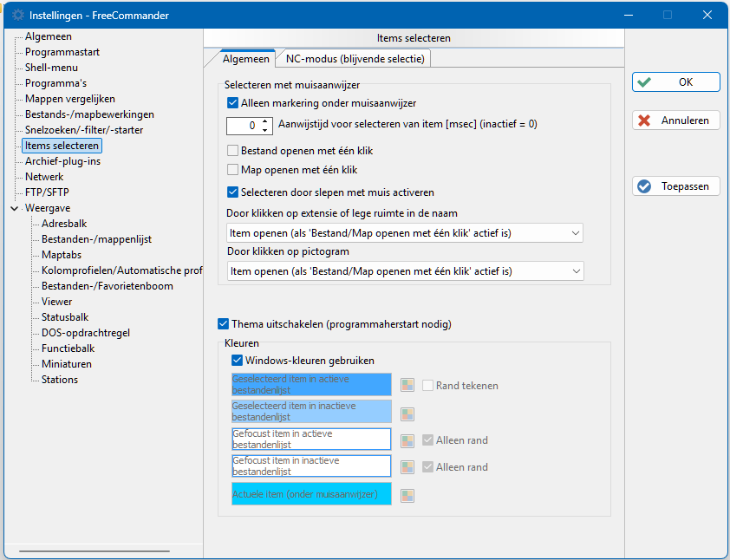Apply changes with Toepassen button
The height and width of the screenshot is (560, 730).
[676, 186]
